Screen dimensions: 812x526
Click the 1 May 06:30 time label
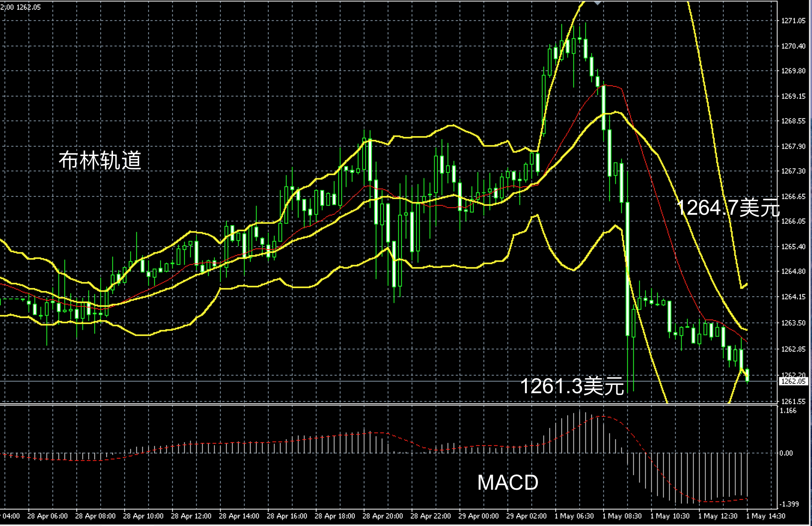574,516
